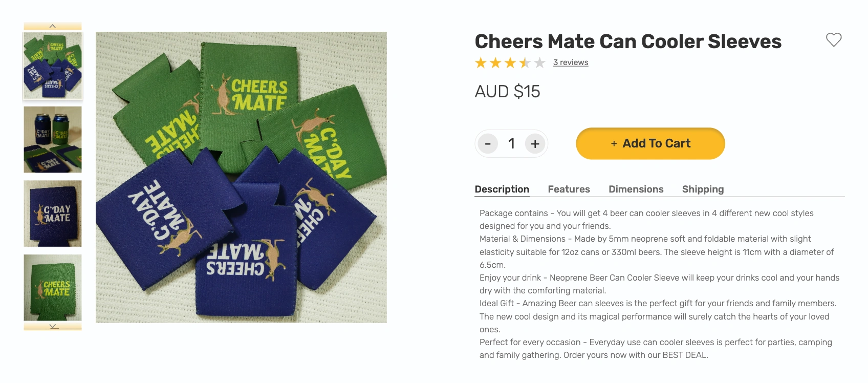Image resolution: width=868 pixels, height=383 pixels.
Task: Open the Shipping tab
Action: pyautogui.click(x=703, y=189)
